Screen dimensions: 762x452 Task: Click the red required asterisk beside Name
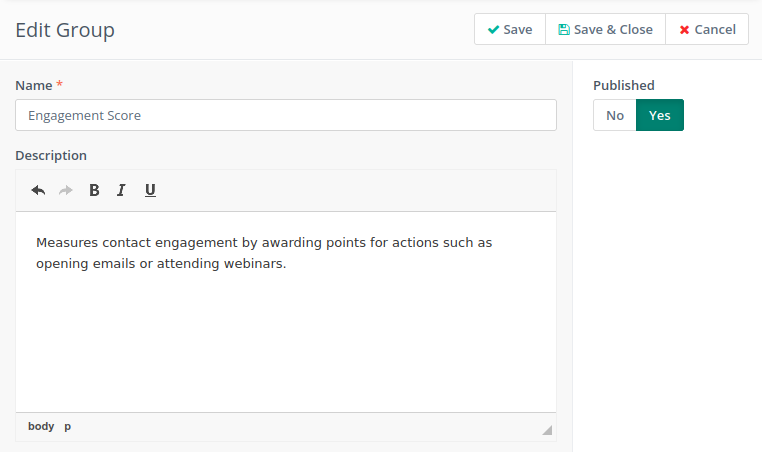(59, 85)
